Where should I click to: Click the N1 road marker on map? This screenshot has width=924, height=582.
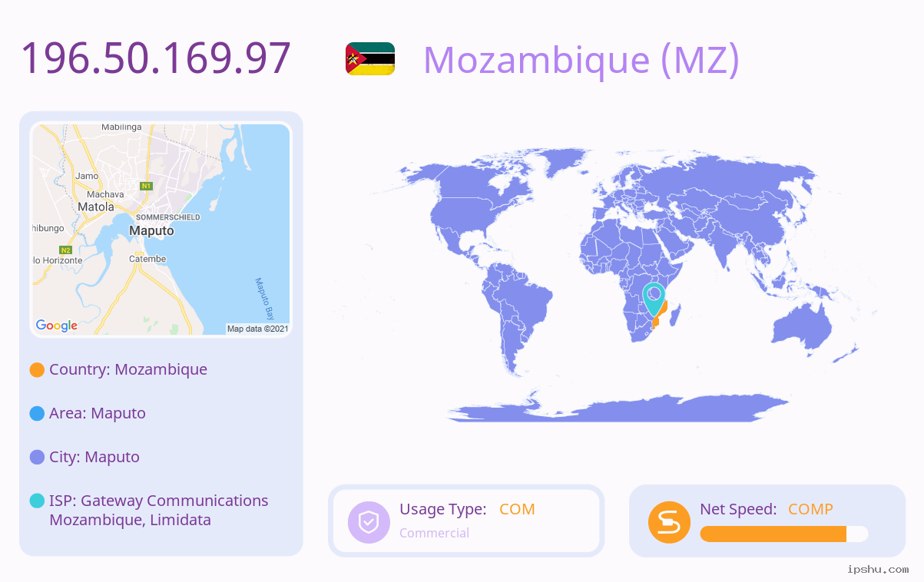click(146, 186)
